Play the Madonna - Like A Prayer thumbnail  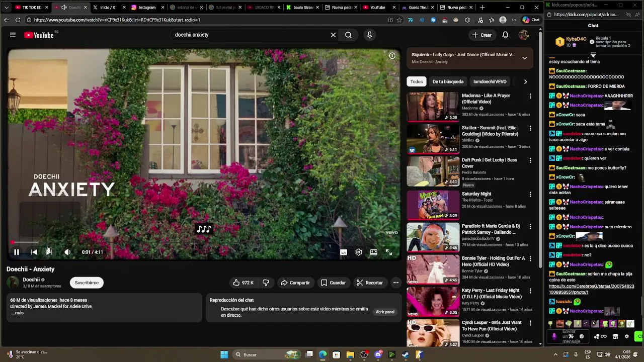click(x=433, y=107)
